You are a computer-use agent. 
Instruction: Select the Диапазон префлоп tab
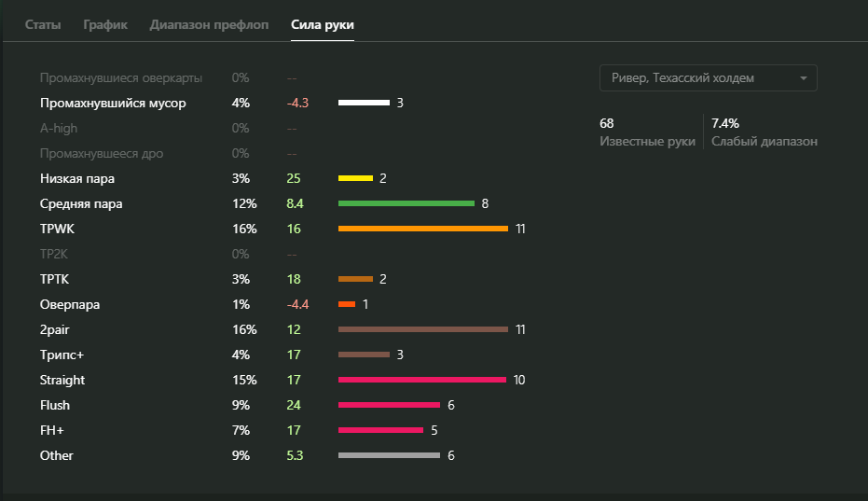point(209,24)
